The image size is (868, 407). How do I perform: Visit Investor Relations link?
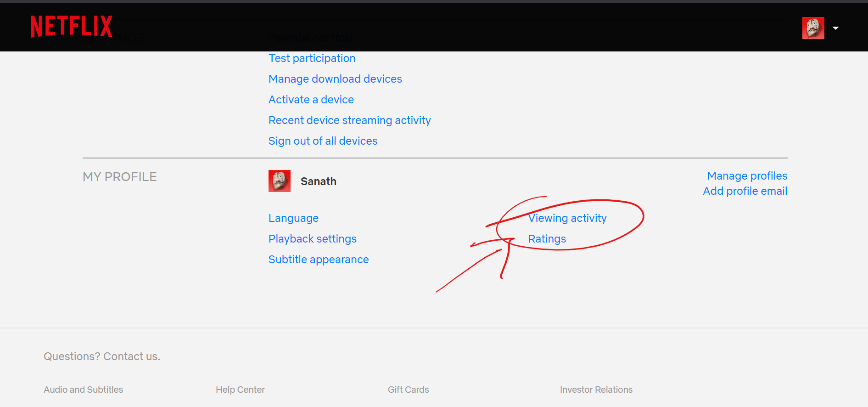[596, 390]
